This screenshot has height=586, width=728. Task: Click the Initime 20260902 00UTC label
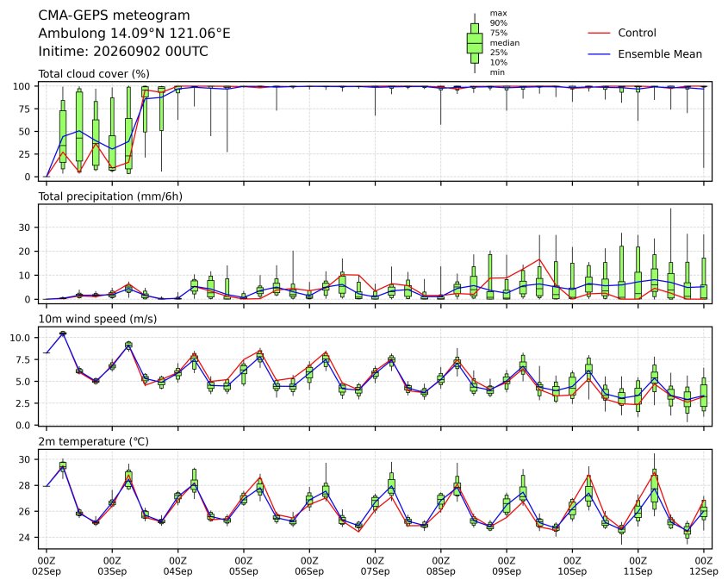pyautogui.click(x=123, y=51)
